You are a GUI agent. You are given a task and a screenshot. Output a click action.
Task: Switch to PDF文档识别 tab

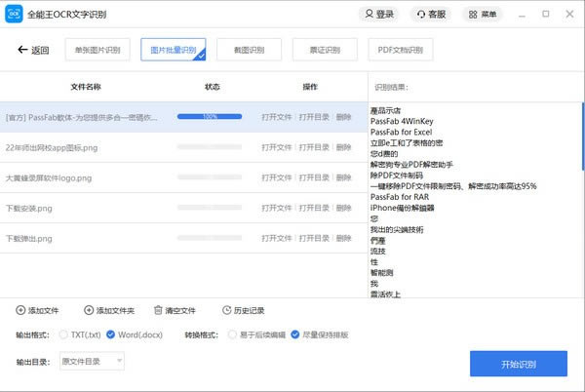pyautogui.click(x=402, y=50)
